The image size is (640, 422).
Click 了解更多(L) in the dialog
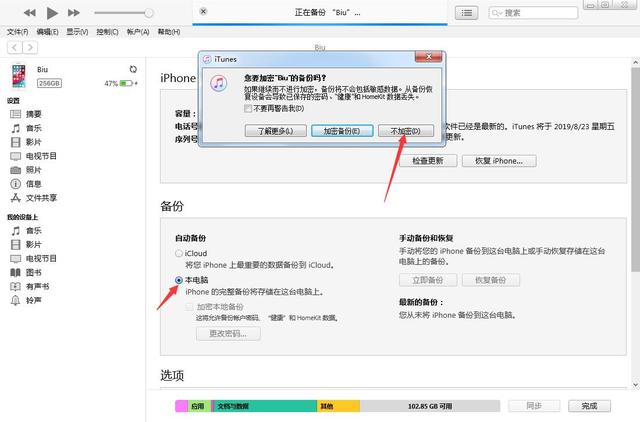[x=276, y=131]
